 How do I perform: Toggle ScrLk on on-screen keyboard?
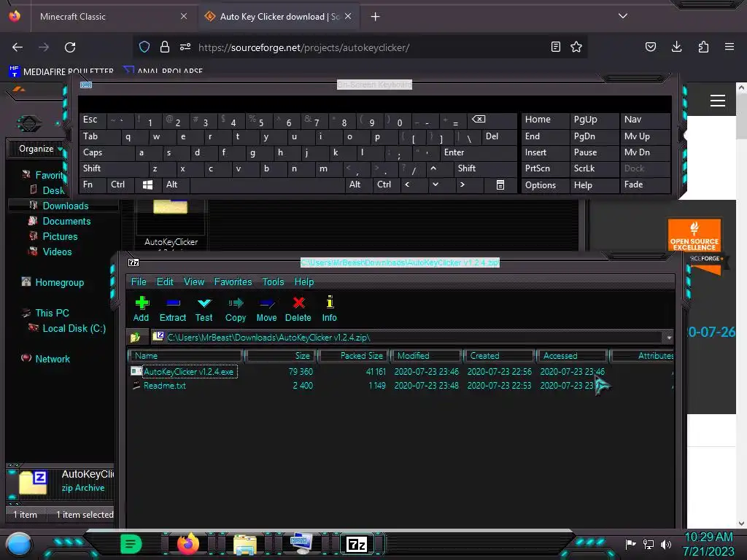(x=594, y=168)
